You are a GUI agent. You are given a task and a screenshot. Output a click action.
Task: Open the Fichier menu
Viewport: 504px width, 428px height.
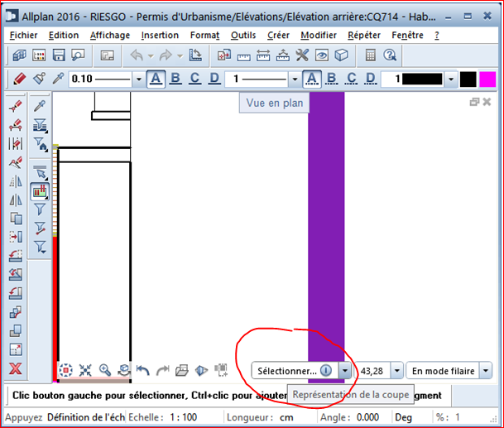[x=23, y=35]
